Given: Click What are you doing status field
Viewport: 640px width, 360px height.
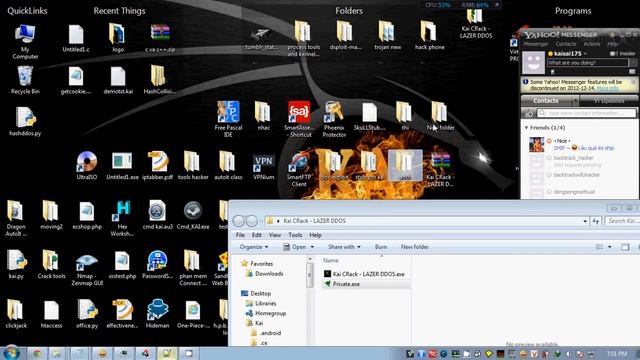Looking at the screenshot, I should point(587,63).
